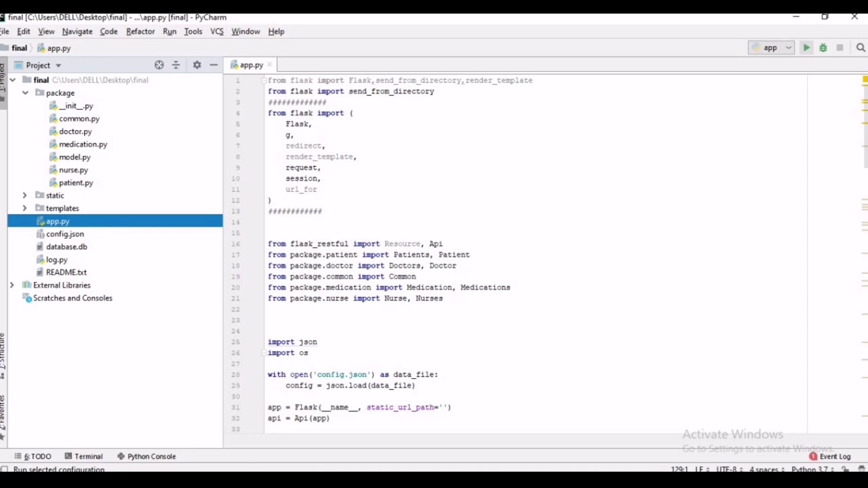Open the Python Console tool window
This screenshot has width=868, height=488.
146,456
